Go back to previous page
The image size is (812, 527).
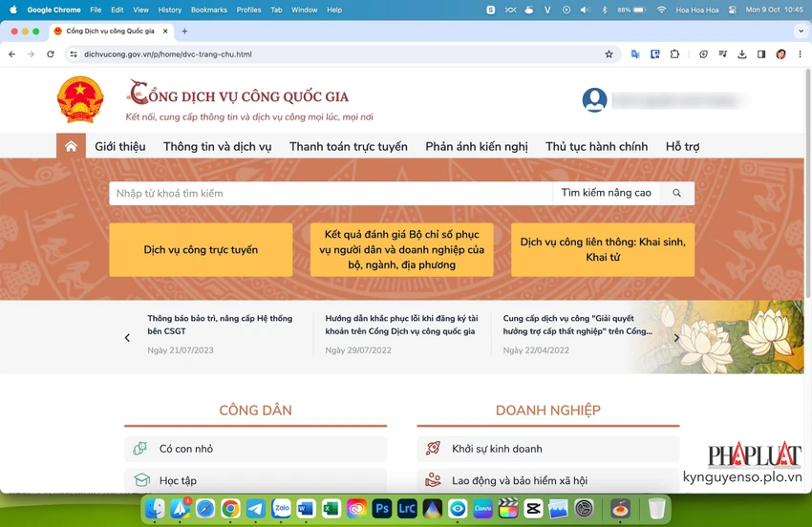(11, 54)
